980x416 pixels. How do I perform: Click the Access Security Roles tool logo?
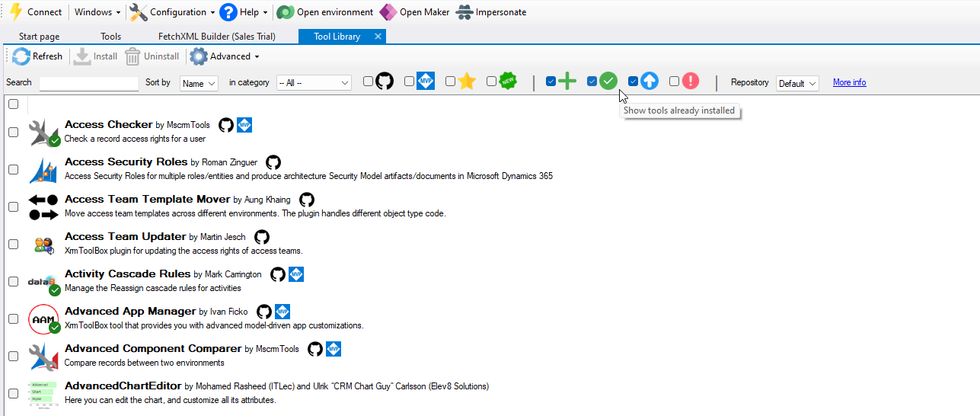[x=43, y=169]
